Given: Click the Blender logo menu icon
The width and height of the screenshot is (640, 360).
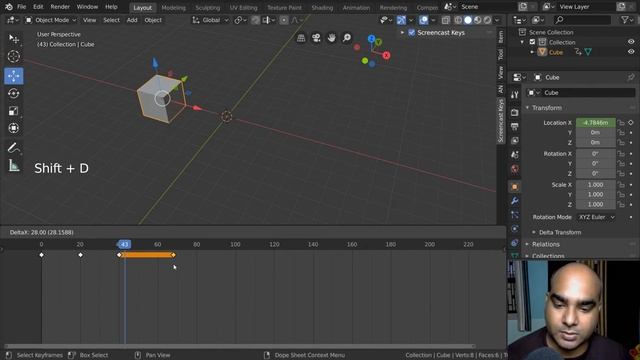Looking at the screenshot, I should pyautogui.click(x=8, y=7).
